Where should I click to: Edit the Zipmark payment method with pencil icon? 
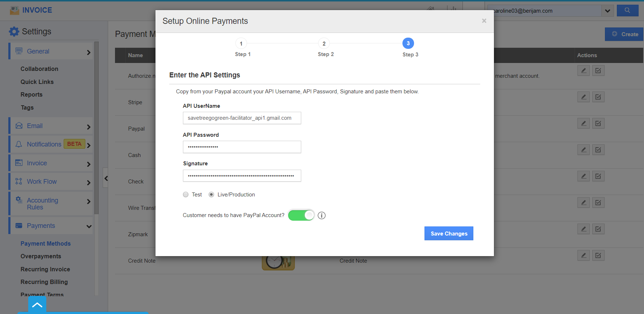pyautogui.click(x=584, y=229)
